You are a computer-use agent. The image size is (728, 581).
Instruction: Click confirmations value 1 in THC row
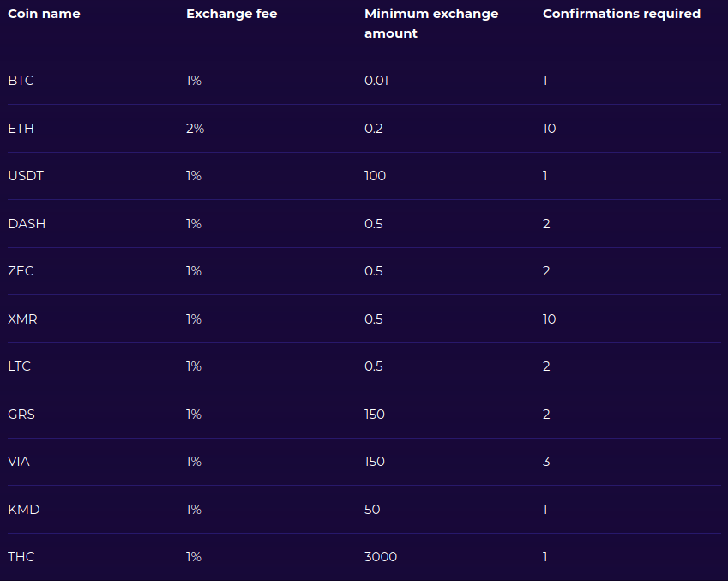tap(545, 557)
